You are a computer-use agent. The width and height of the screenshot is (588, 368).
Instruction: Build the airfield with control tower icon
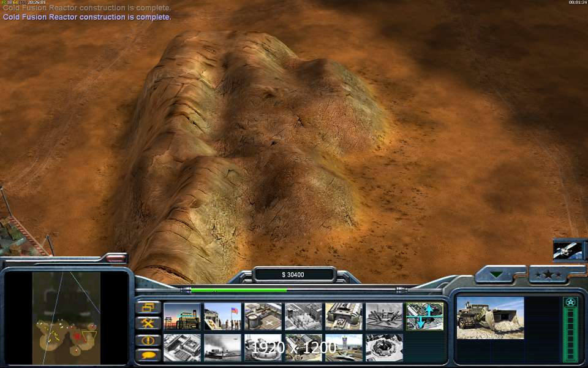pos(344,348)
